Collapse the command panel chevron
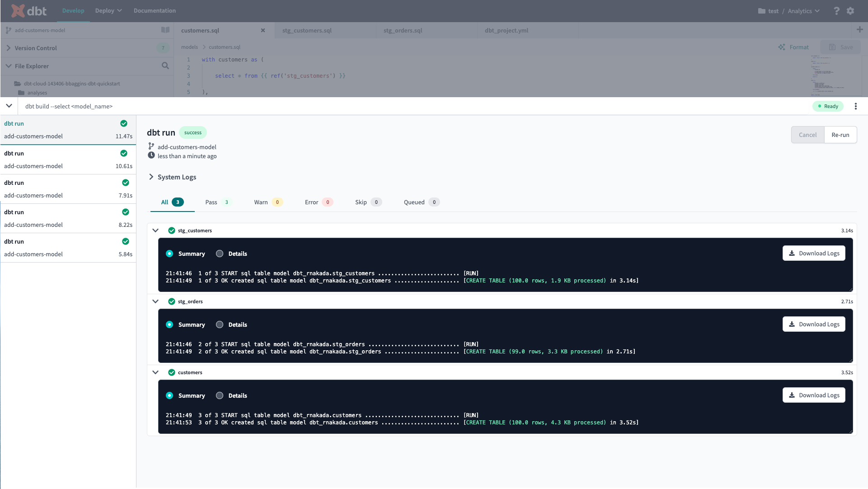 tap(9, 106)
